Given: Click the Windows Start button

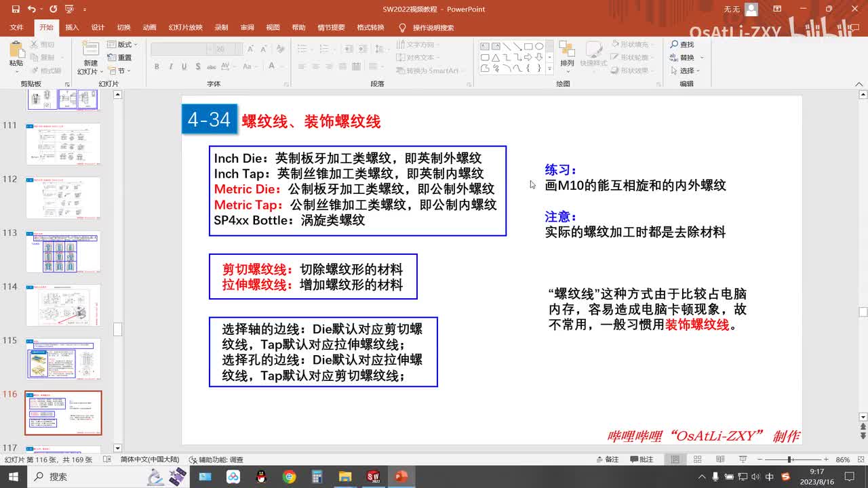Looking at the screenshot, I should click(14, 476).
